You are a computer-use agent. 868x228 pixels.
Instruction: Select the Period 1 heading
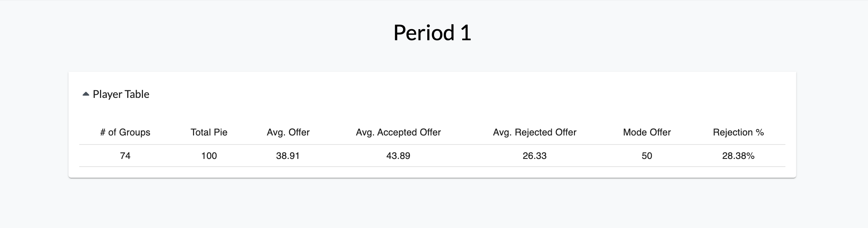432,33
